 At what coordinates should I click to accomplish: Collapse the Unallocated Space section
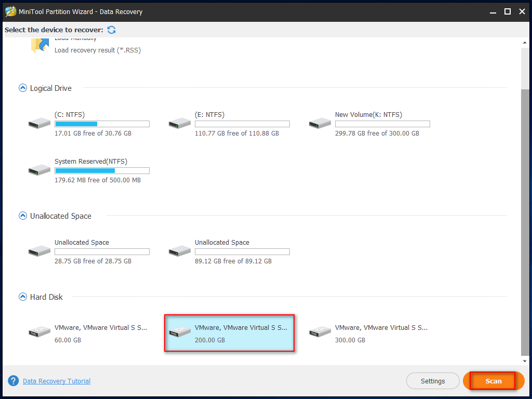[x=23, y=216]
